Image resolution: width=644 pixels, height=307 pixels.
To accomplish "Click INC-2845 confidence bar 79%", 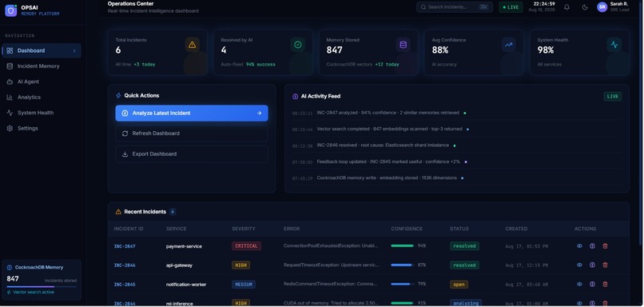I will coord(403,284).
